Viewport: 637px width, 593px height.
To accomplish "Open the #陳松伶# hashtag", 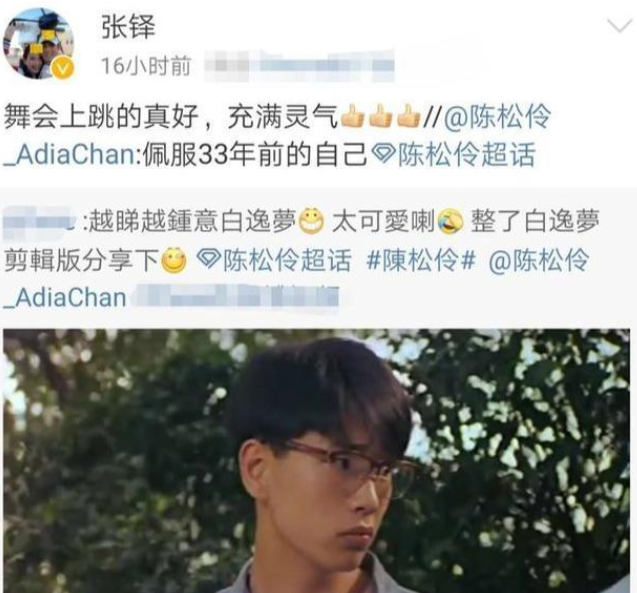I will (x=421, y=260).
